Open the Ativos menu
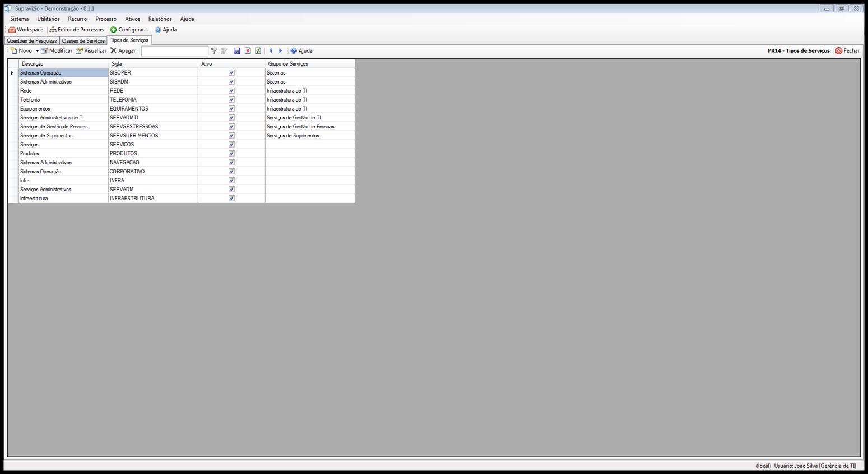The width and height of the screenshot is (868, 474). click(x=133, y=19)
